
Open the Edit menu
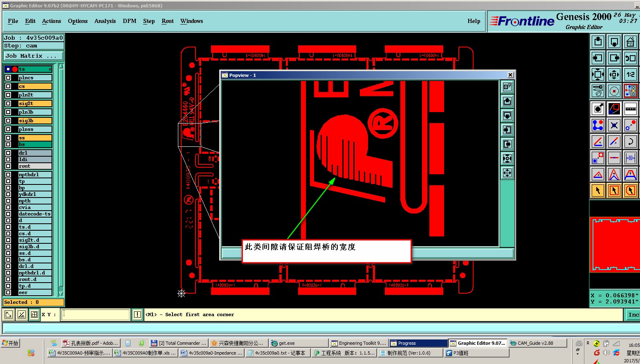(30, 21)
